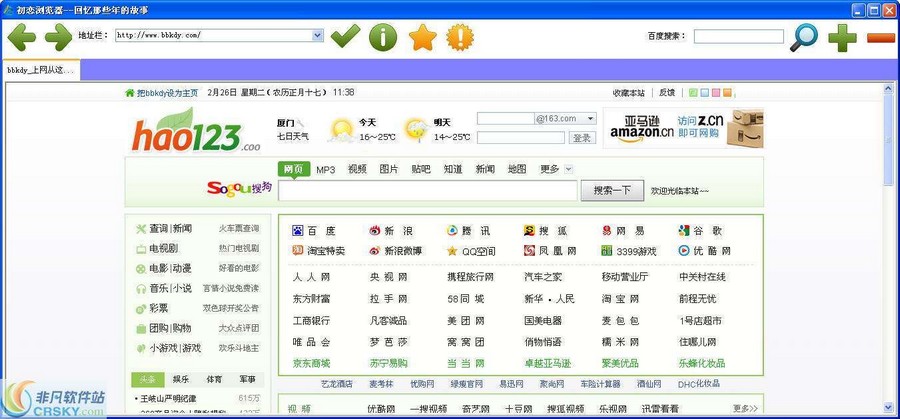Click the hao123 logo
The width and height of the screenshot is (900, 419).
pos(196,131)
